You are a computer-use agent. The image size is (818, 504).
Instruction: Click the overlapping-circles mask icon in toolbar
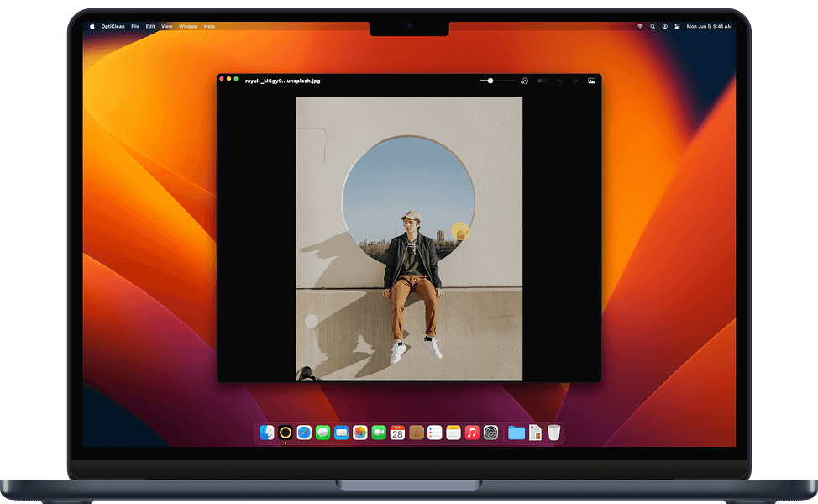pyautogui.click(x=525, y=81)
